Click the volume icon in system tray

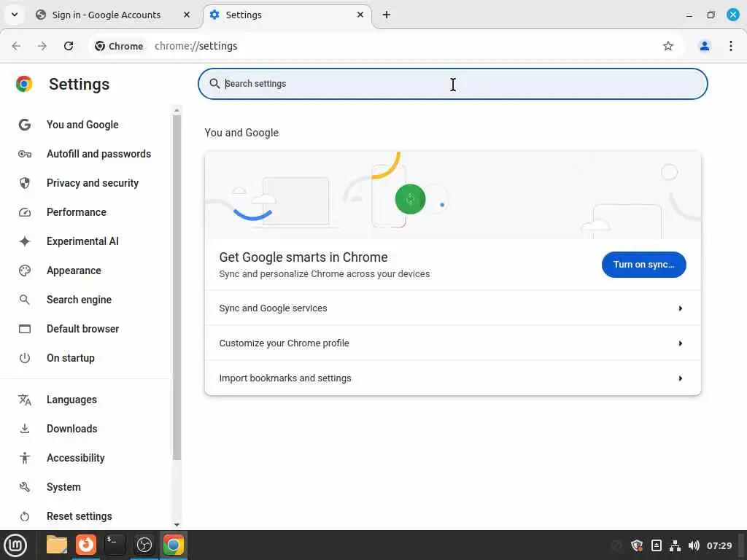(694, 545)
